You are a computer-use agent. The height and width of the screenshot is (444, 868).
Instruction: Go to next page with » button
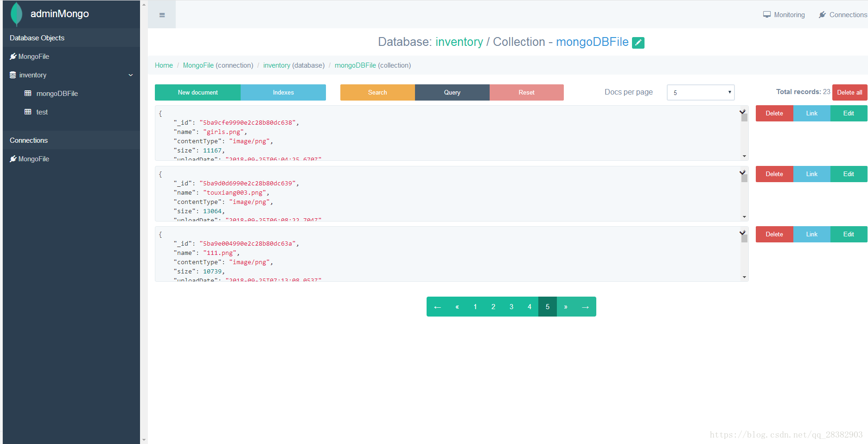pos(566,307)
